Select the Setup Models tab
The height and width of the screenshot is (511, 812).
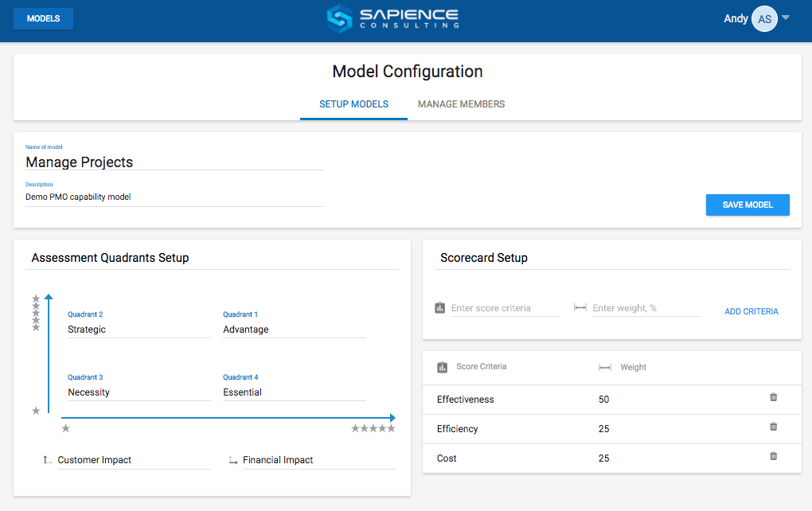(x=353, y=104)
